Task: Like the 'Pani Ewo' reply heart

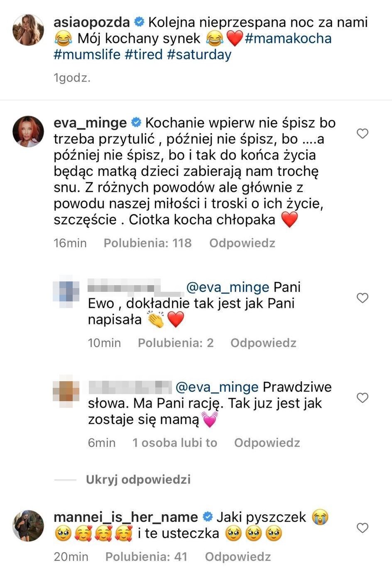Action: 363,298
